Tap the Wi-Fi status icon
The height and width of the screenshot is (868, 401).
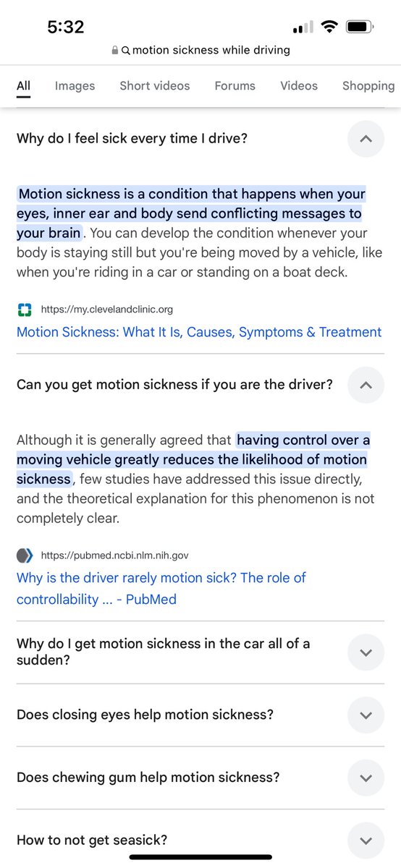[x=331, y=27]
